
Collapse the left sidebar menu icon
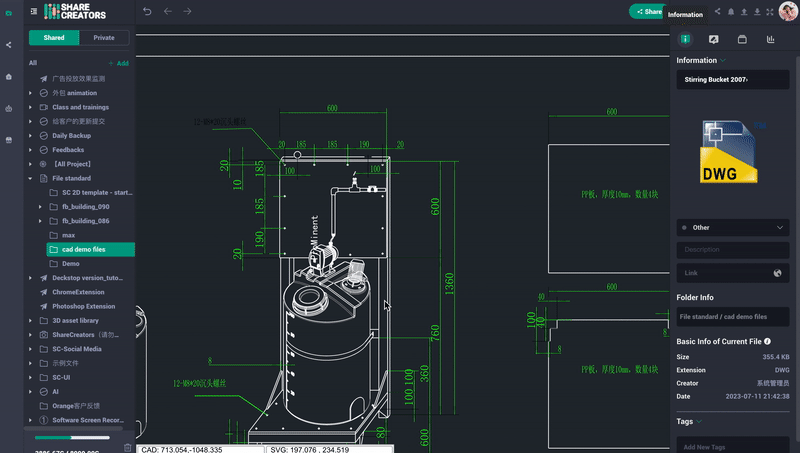(34, 11)
